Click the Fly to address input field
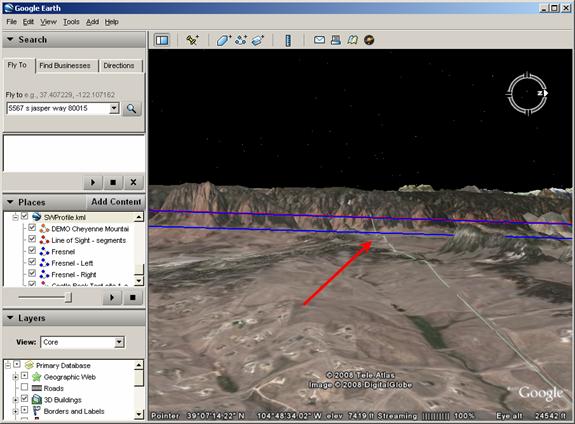Viewport: 575px width, 424px height. coord(58,108)
